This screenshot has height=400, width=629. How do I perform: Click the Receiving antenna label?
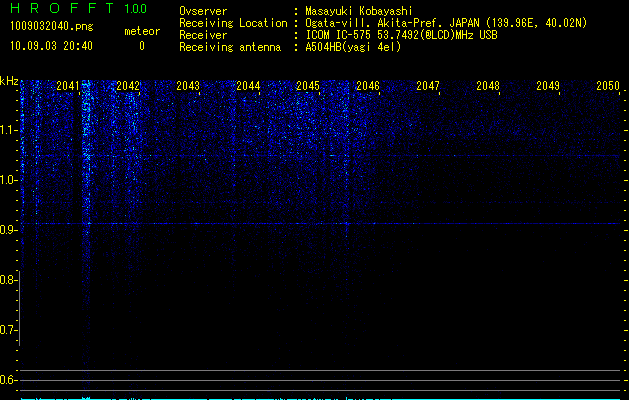pyautogui.click(x=230, y=47)
